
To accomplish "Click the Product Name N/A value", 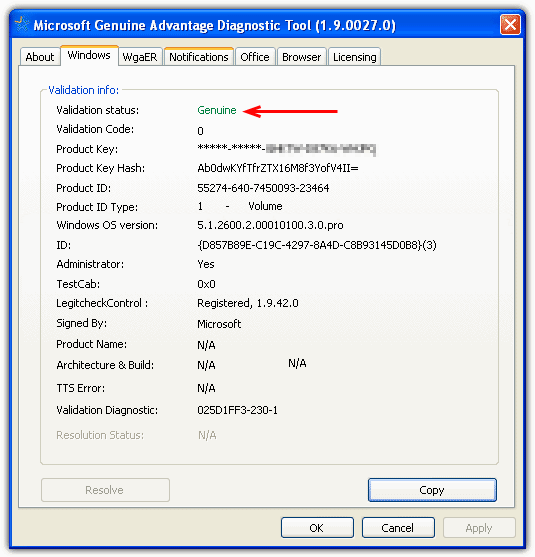I will pos(206,345).
